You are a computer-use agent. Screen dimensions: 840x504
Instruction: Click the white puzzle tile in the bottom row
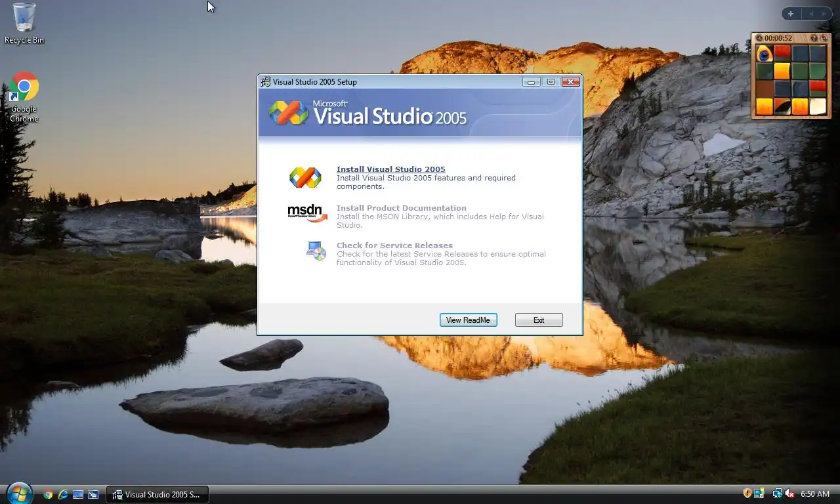818,106
